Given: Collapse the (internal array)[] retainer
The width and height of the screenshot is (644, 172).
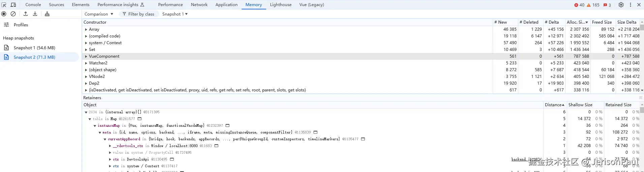Looking at the screenshot, I should 86,112.
